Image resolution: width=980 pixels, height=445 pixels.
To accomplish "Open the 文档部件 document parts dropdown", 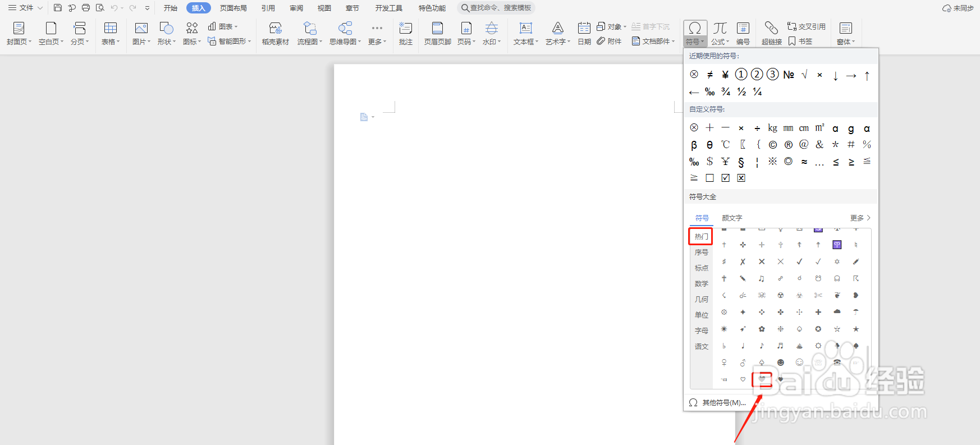I will pos(653,41).
